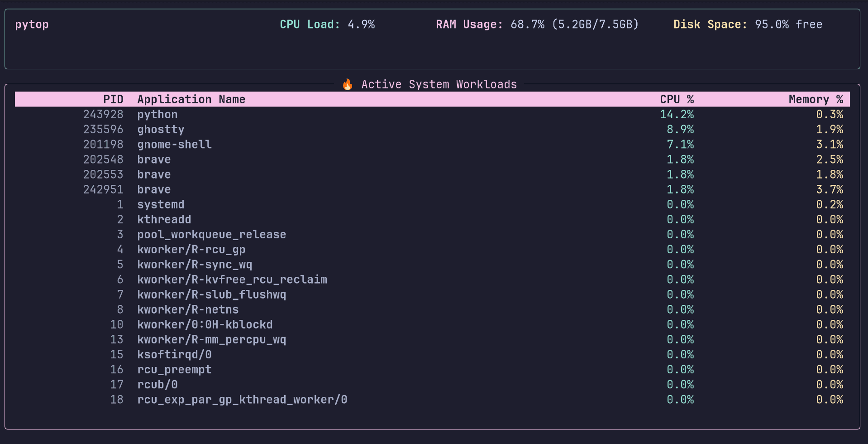Click the Application Name column header

point(191,99)
